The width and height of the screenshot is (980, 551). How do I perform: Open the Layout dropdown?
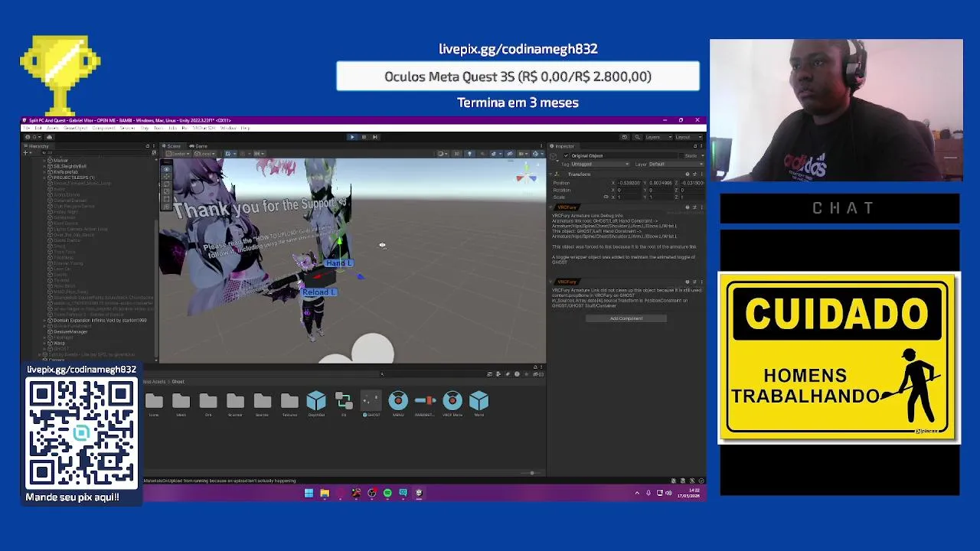pyautogui.click(x=689, y=137)
